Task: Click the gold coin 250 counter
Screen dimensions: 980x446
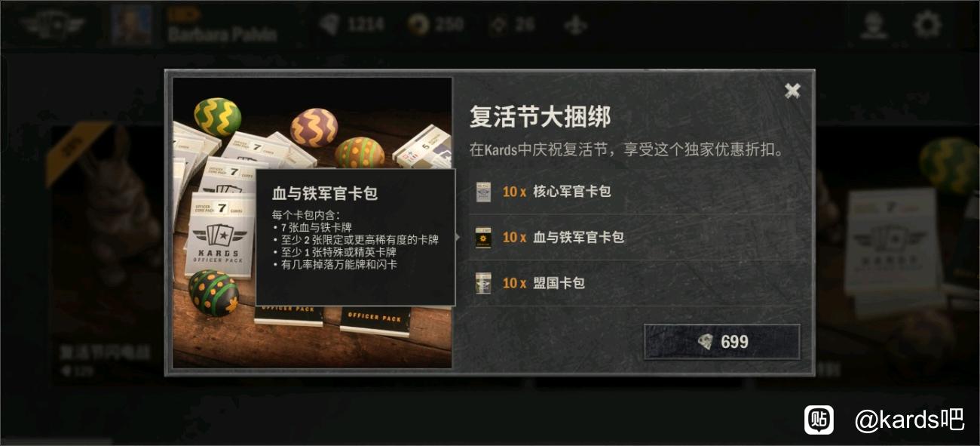Action: [436, 25]
